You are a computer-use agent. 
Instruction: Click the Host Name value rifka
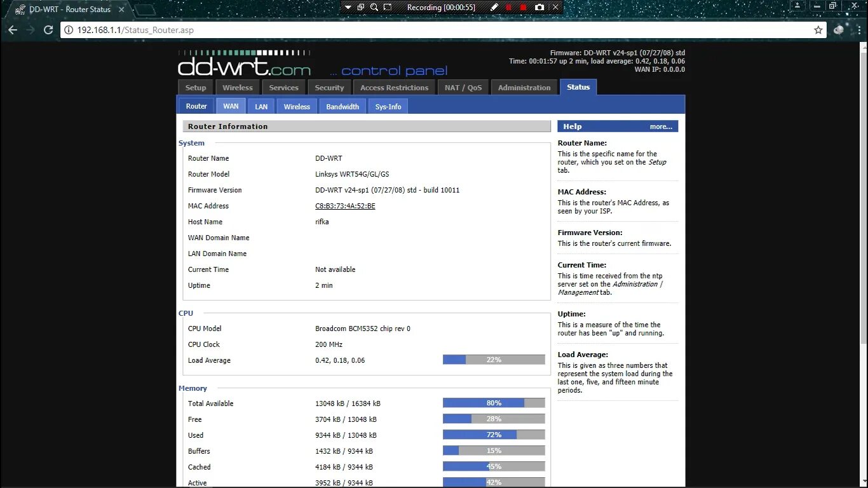click(322, 222)
